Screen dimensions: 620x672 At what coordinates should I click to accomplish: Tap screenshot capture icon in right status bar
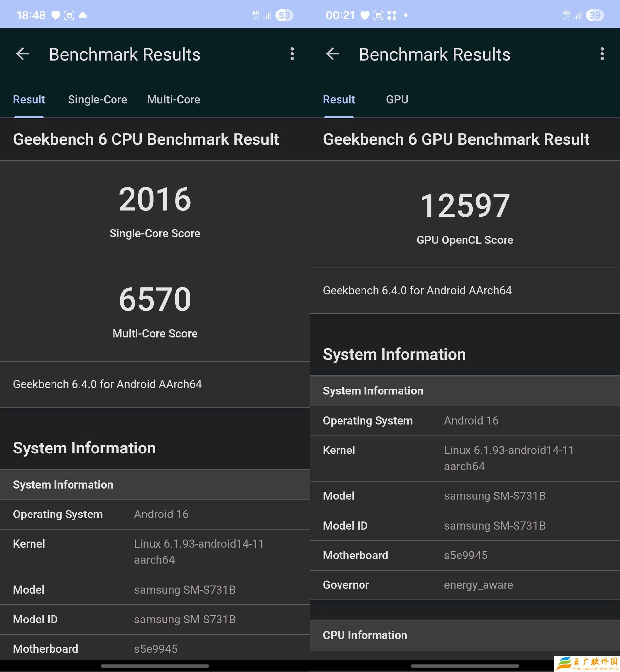pos(379,15)
